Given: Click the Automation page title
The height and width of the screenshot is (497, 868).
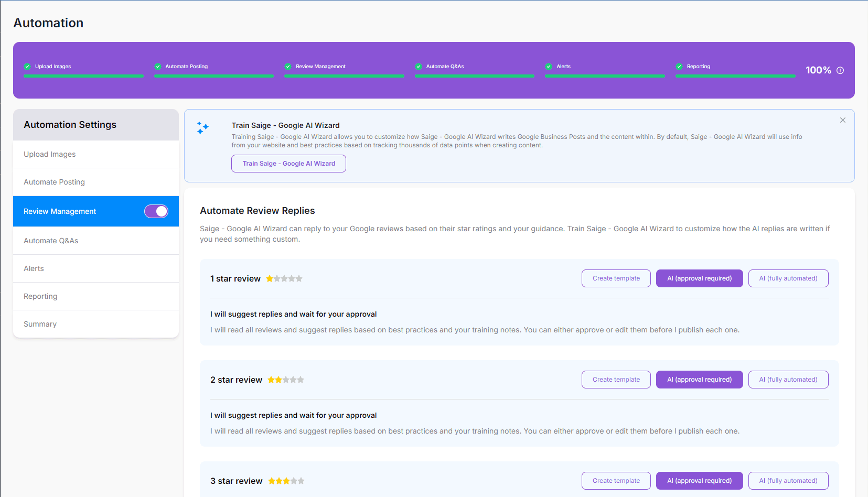Looking at the screenshot, I should pyautogui.click(x=48, y=23).
